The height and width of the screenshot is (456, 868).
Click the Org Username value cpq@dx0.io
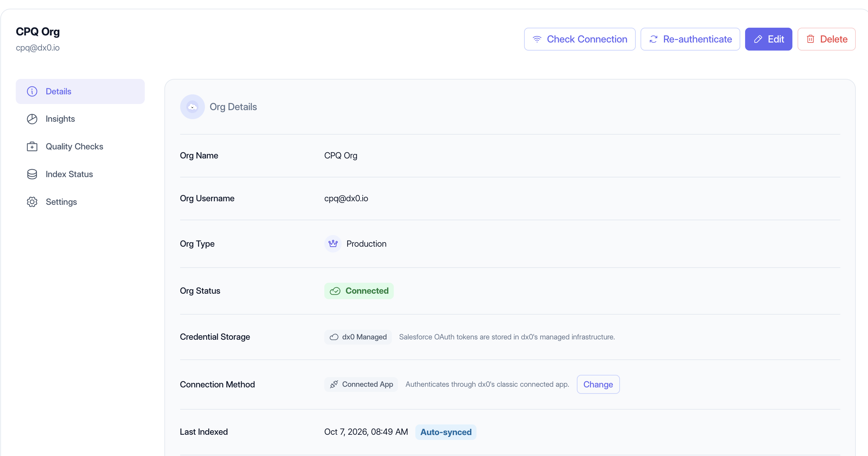pyautogui.click(x=346, y=198)
